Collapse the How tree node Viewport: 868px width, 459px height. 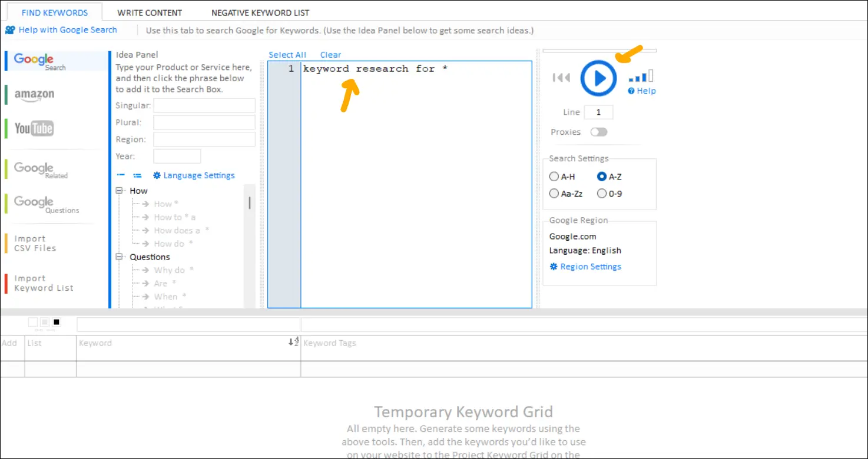119,191
